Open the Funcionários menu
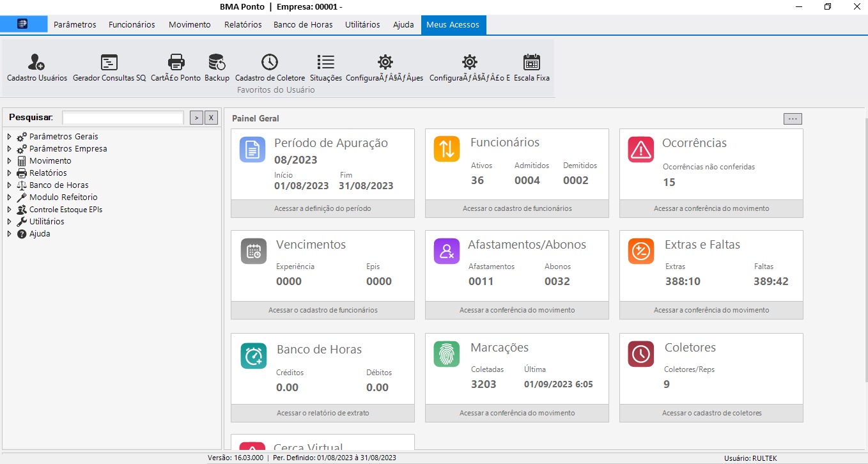Image resolution: width=868 pixels, height=464 pixels. [x=132, y=24]
